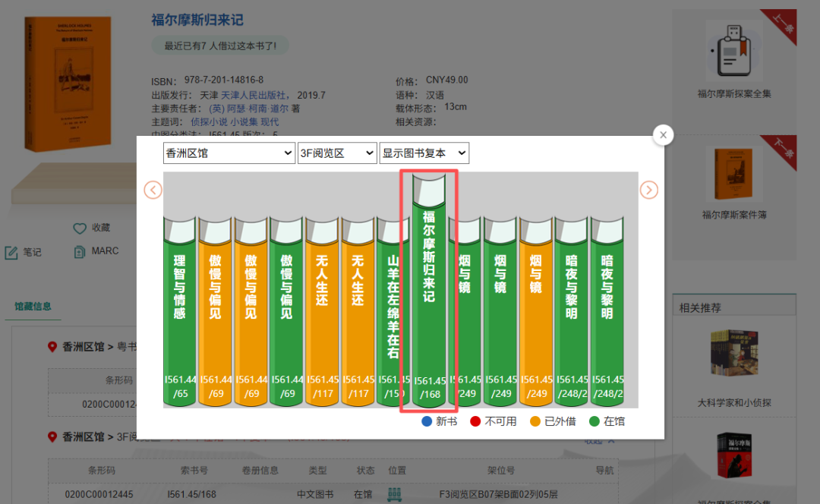Click the 已外借 orange legend dot

[535, 421]
